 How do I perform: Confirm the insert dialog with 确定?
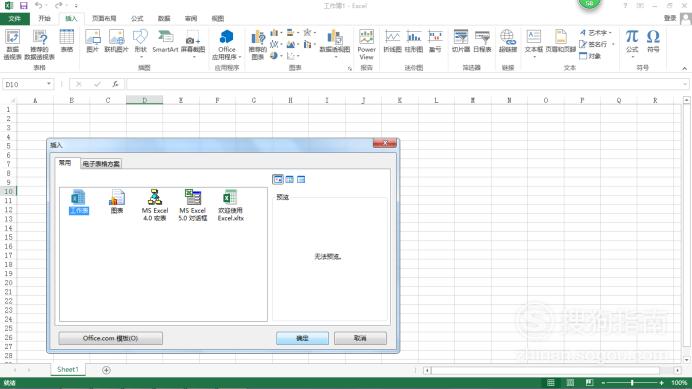point(302,338)
